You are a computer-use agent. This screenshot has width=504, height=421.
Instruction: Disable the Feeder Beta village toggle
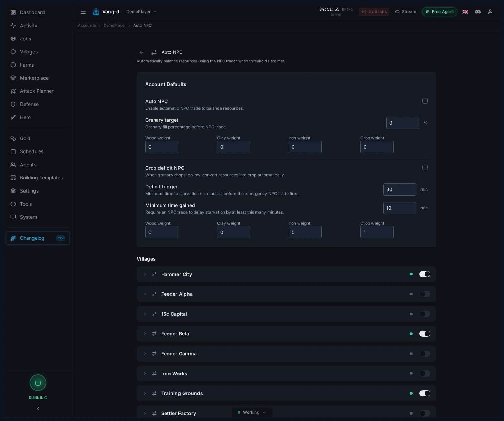425,334
